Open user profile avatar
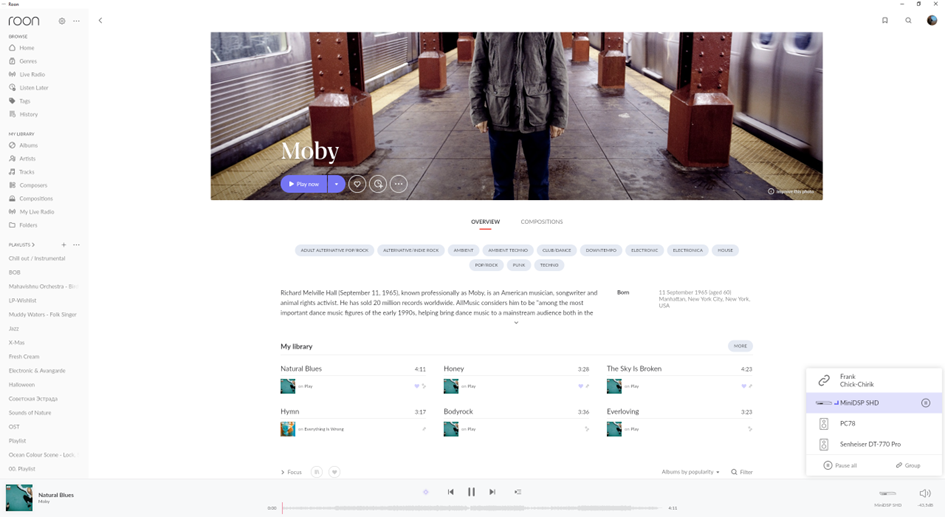The image size is (945, 517). pos(932,20)
